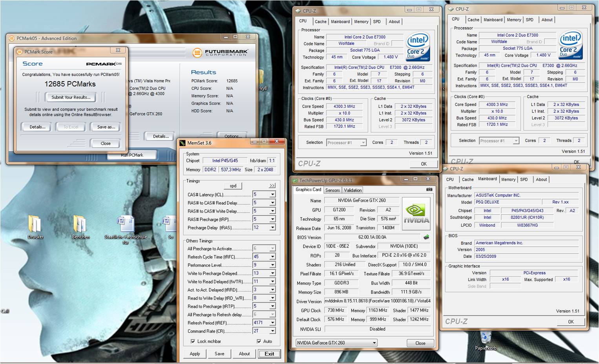Click the NVIDIA logo in GPU-Z

point(416,213)
